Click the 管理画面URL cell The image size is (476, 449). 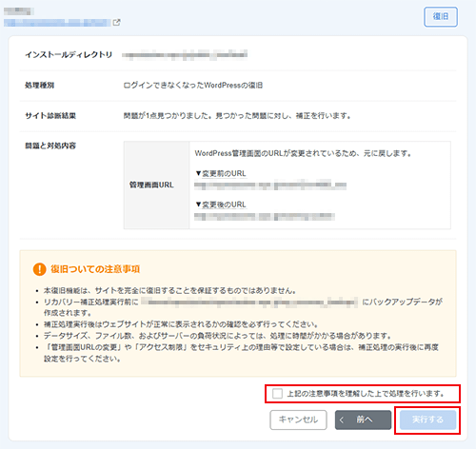tap(156, 185)
